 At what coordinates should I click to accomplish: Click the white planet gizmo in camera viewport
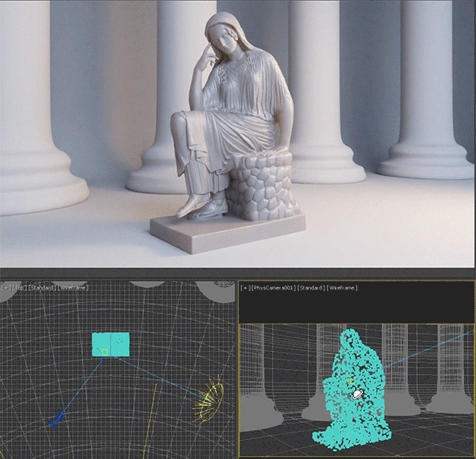point(357,394)
